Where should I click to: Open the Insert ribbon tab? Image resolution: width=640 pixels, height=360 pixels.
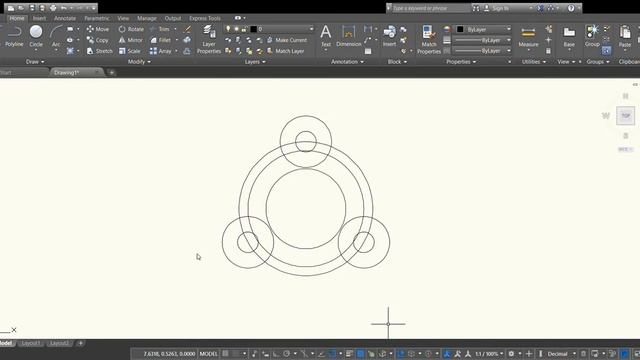(39, 18)
